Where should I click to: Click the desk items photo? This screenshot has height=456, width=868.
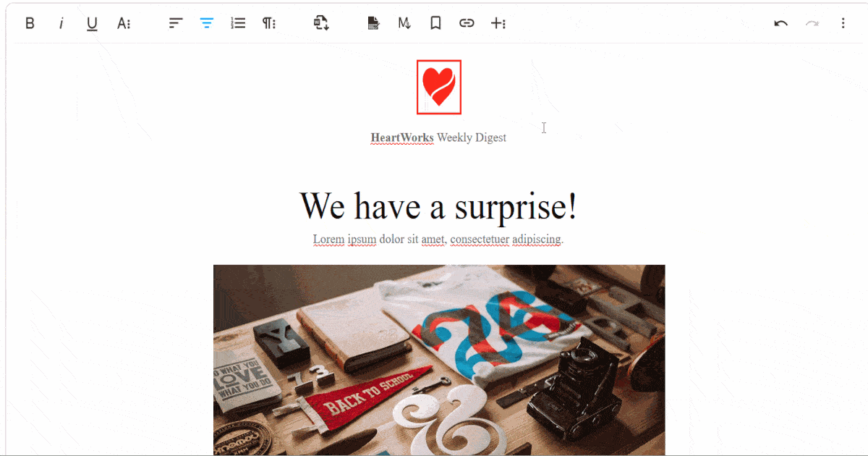coord(439,360)
